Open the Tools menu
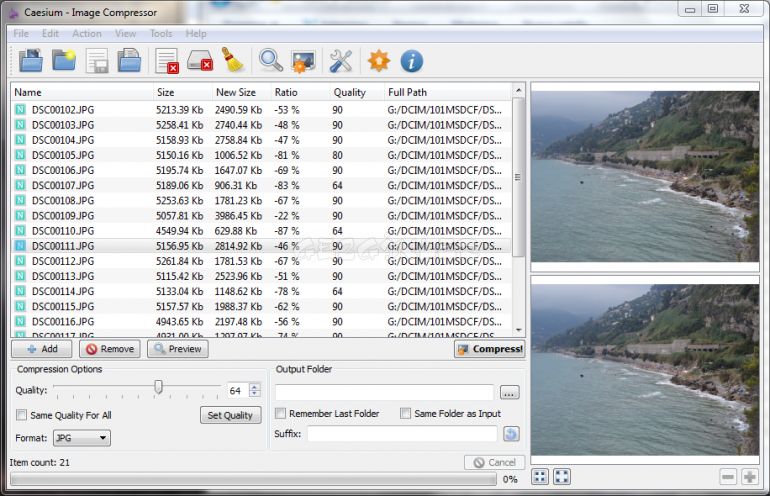Screen dimensions: 770x496 click(x=161, y=33)
